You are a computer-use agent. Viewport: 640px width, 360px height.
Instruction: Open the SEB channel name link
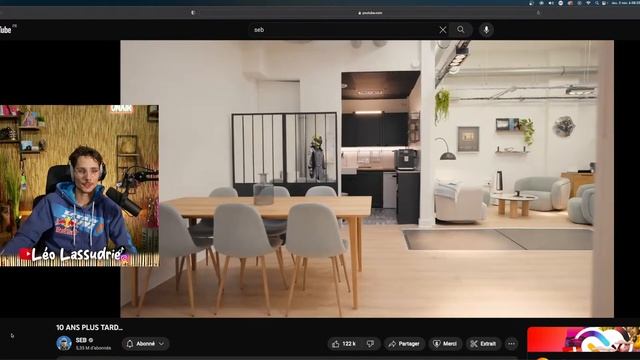pyautogui.click(x=81, y=340)
